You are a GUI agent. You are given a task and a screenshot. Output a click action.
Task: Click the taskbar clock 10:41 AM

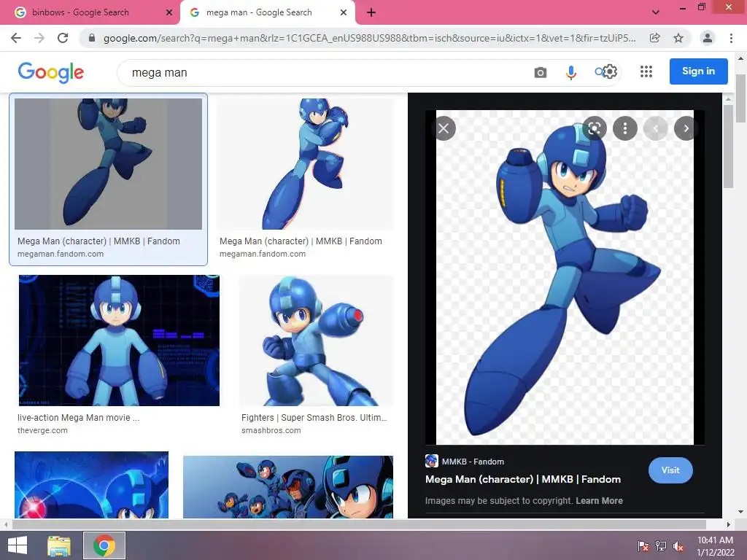715,540
